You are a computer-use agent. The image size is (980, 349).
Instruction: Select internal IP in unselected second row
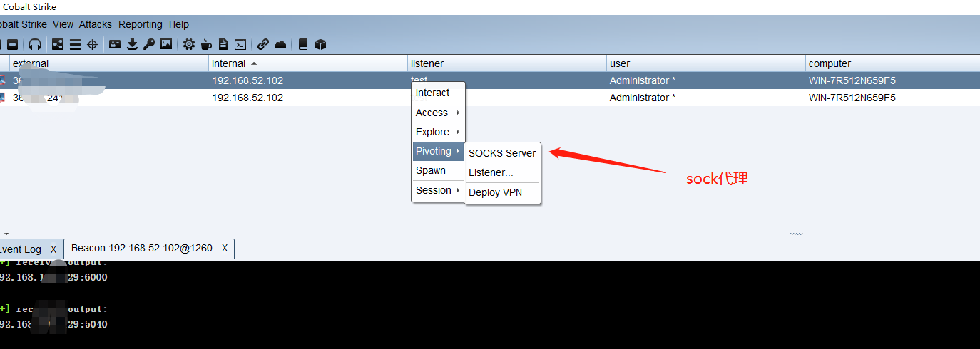247,98
